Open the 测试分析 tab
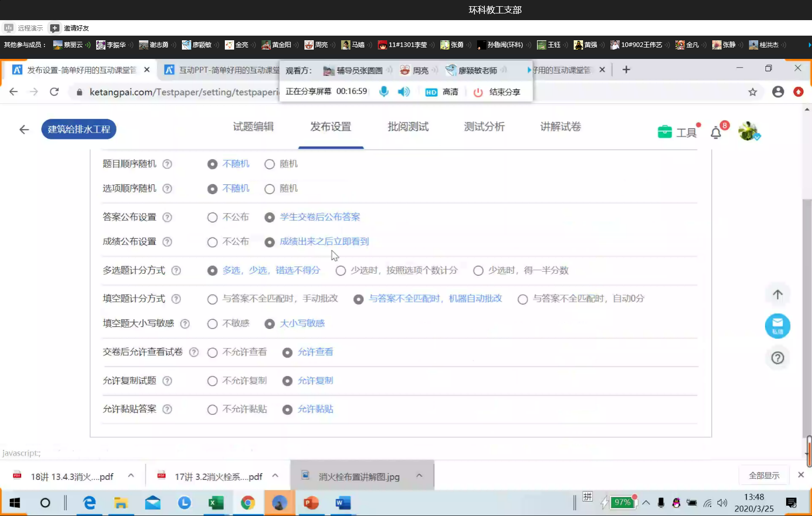The height and width of the screenshot is (516, 812). [x=484, y=127]
